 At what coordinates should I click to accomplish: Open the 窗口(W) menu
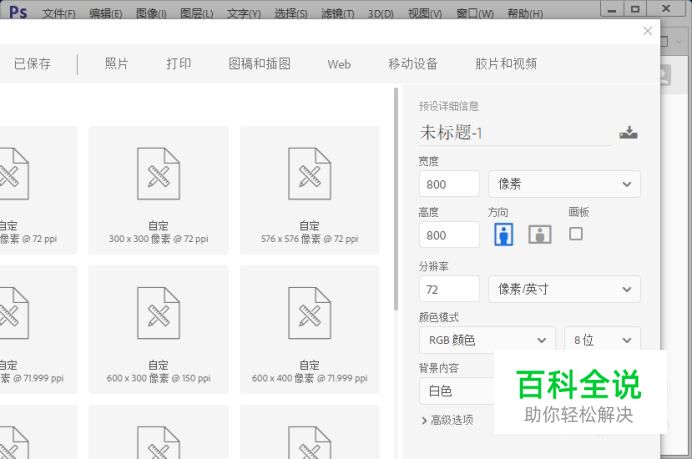(x=475, y=13)
